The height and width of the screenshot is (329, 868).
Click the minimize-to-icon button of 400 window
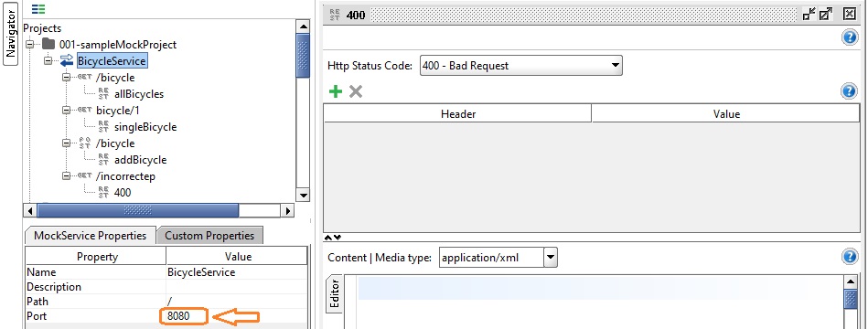[809, 15]
